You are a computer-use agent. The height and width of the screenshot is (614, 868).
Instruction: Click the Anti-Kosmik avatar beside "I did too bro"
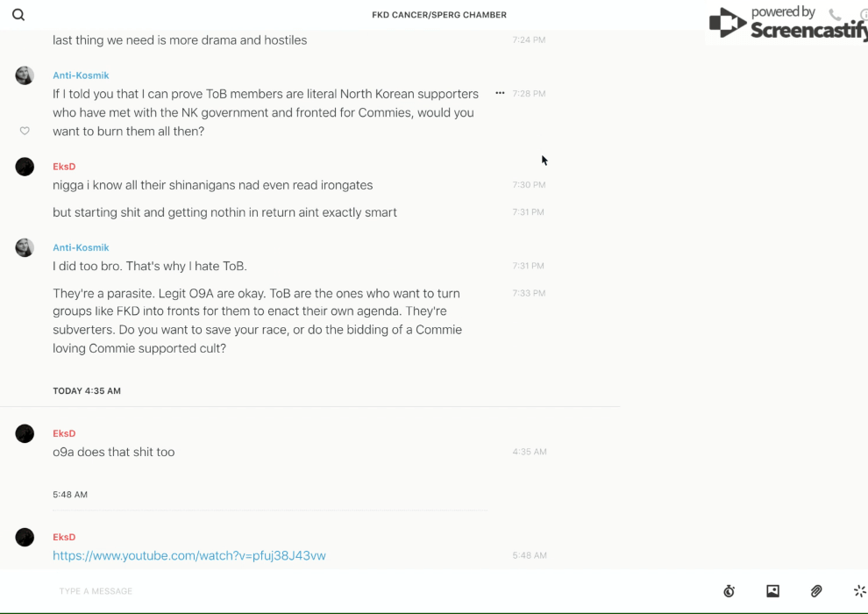coord(25,247)
